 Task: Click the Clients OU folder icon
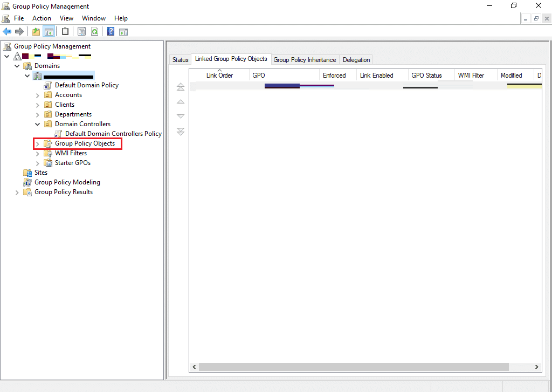coord(48,105)
